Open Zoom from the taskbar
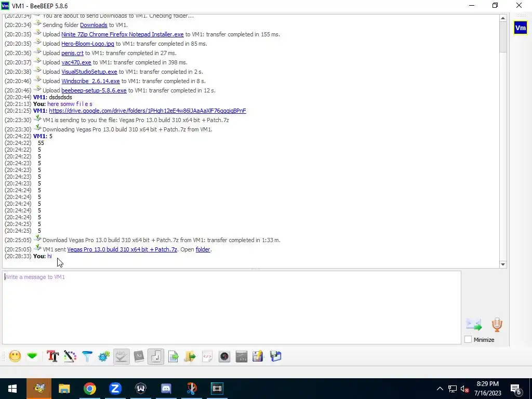Image resolution: width=532 pixels, height=399 pixels. coord(115,389)
